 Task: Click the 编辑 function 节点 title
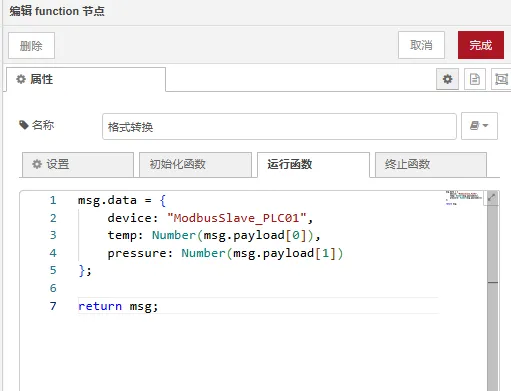57,11
